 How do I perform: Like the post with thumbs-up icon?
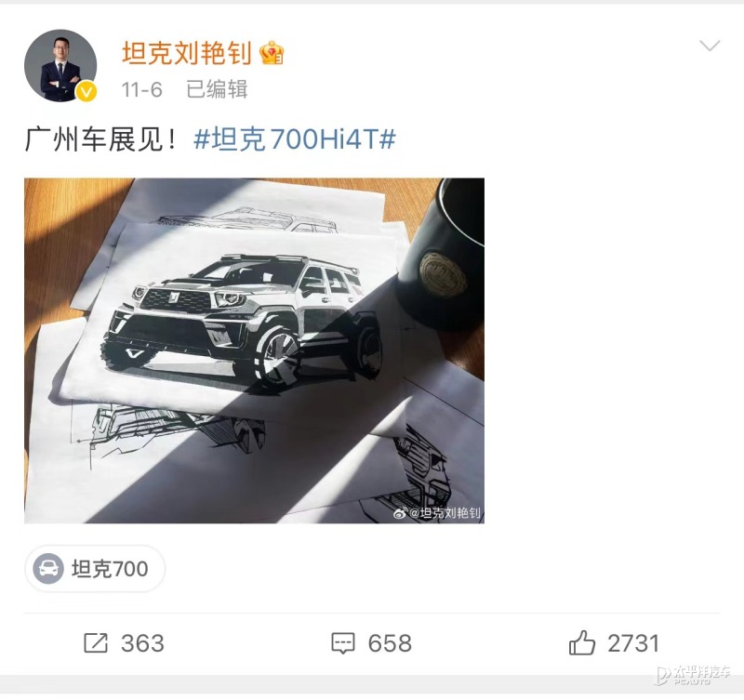point(582,643)
